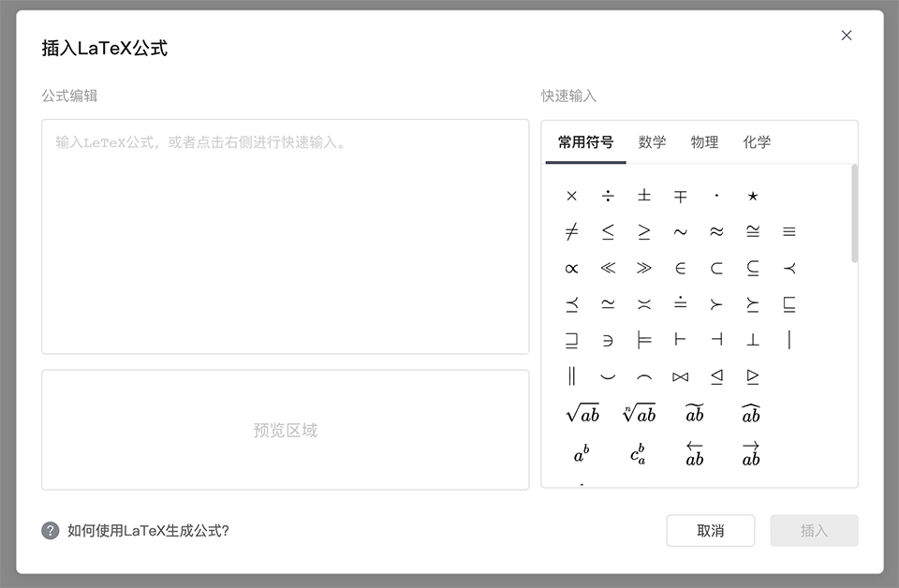The height and width of the screenshot is (588, 899).
Task: Switch to the 常用符号 tab
Action: tap(585, 142)
